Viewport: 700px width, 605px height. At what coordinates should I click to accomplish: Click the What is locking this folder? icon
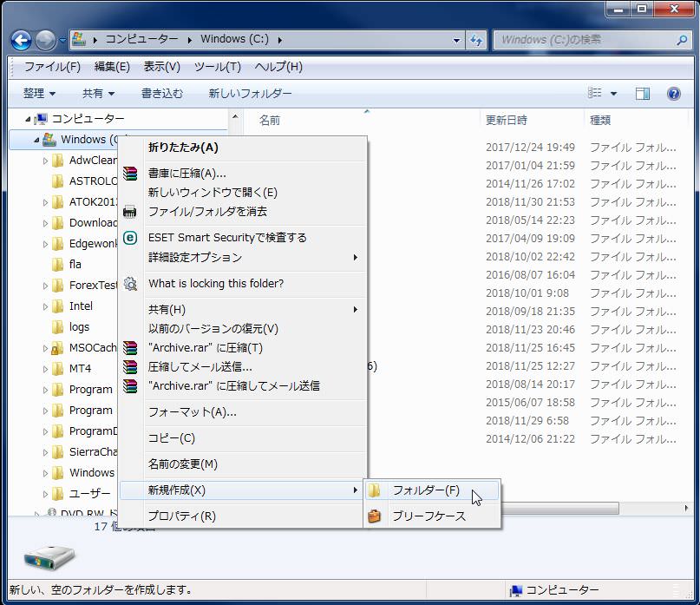click(131, 283)
